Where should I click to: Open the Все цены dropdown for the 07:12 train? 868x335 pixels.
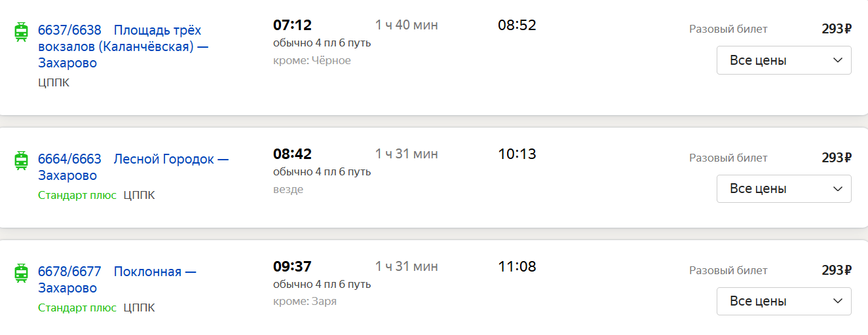[x=783, y=60]
